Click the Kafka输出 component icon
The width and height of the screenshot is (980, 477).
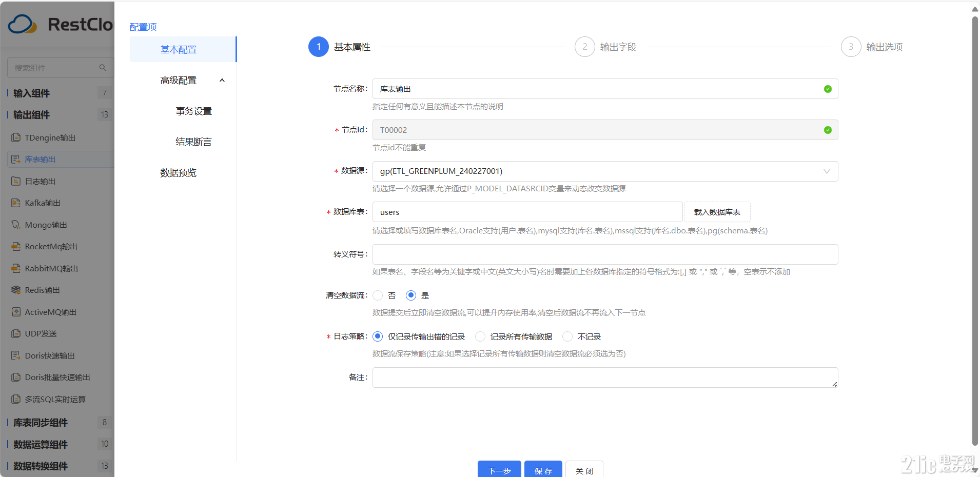coord(16,203)
